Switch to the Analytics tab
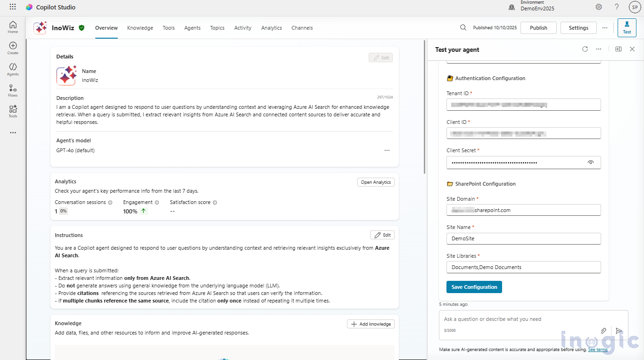This screenshot has width=644, height=360. pyautogui.click(x=272, y=28)
